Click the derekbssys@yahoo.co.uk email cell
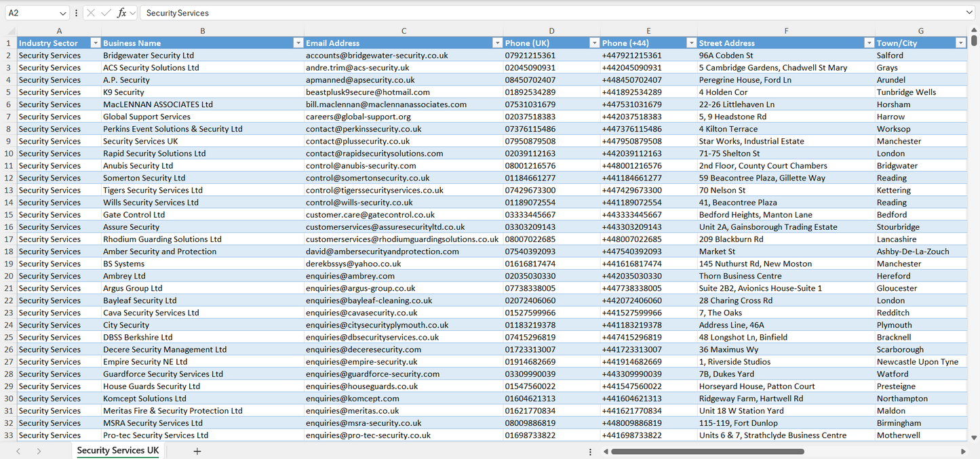 [404, 263]
